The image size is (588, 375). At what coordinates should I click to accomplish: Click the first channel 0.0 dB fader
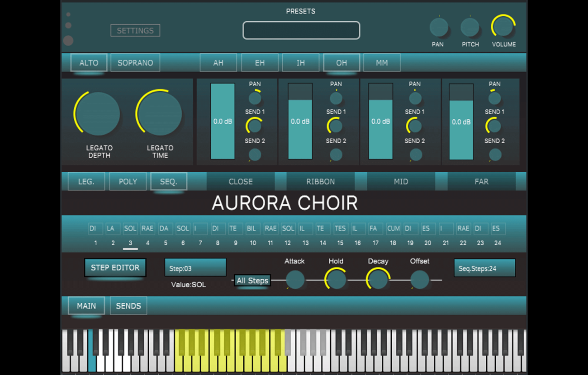click(x=223, y=121)
